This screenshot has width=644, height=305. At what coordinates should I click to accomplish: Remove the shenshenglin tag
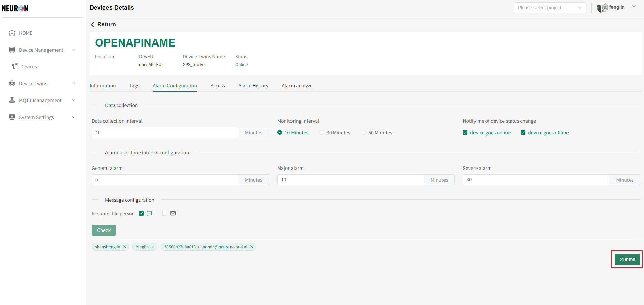(x=125, y=247)
